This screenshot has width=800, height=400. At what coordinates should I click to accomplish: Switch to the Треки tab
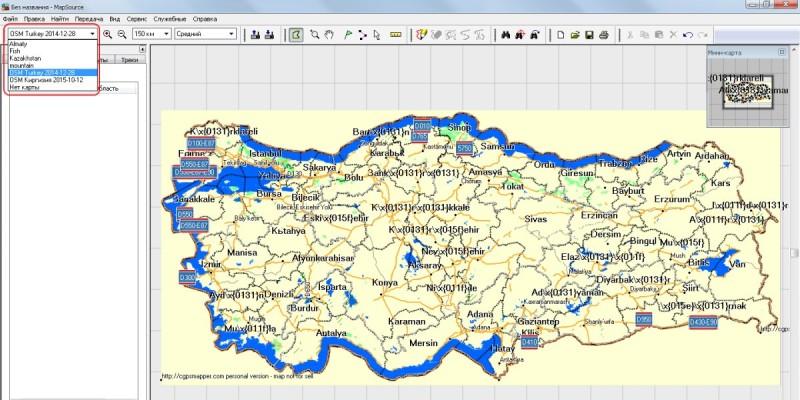click(130, 60)
